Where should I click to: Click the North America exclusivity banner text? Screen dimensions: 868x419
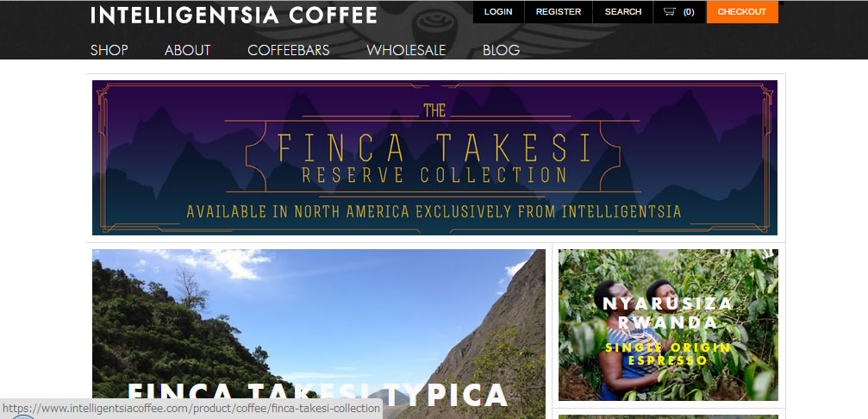[434, 211]
